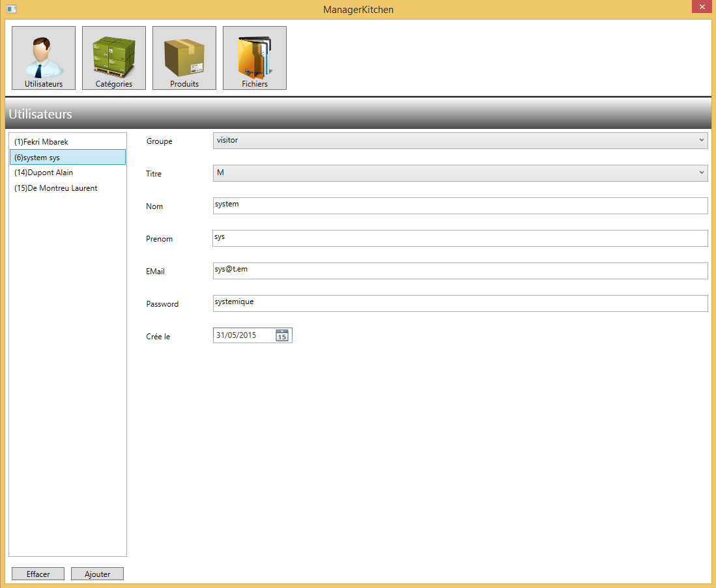Select user (15)De Montreu Laurent

[68, 188]
